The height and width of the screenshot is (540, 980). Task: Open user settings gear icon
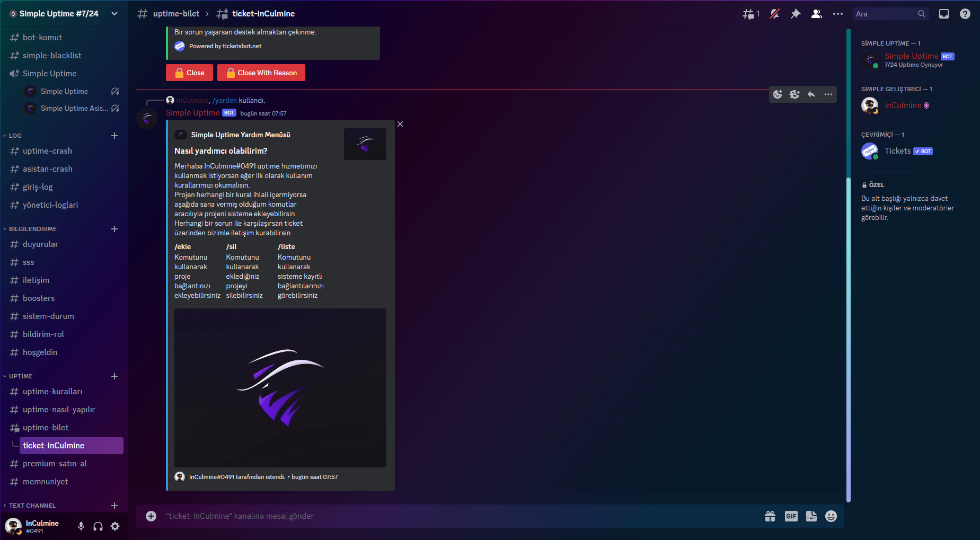115,526
